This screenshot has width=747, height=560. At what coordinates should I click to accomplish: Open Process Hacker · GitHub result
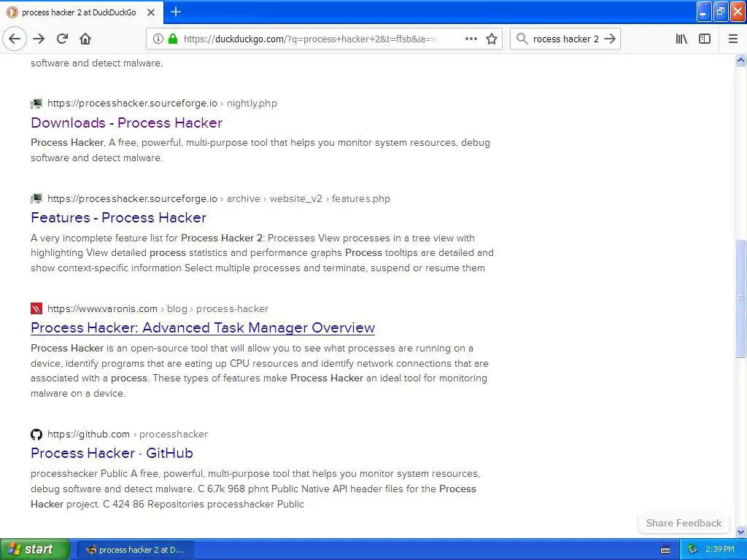click(x=112, y=453)
